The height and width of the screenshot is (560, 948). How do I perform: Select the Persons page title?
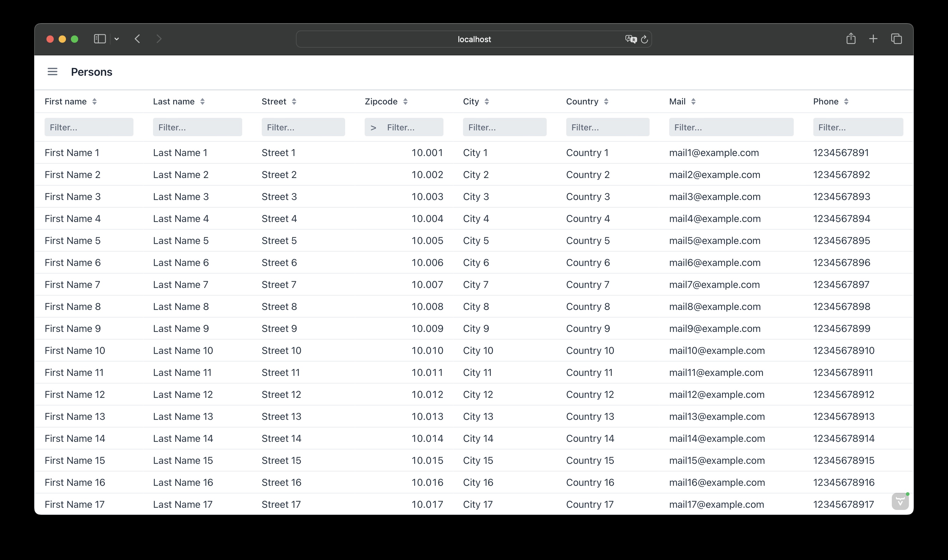tap(92, 72)
